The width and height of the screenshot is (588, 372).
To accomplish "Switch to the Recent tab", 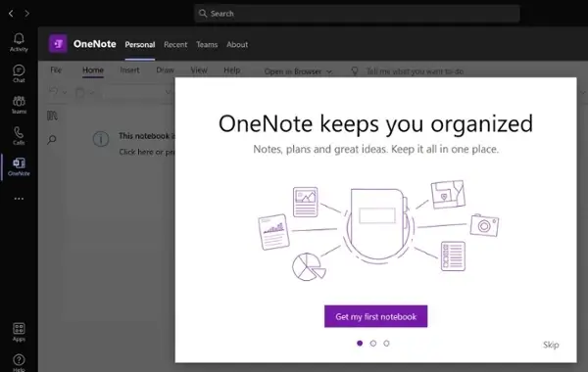I will pyautogui.click(x=175, y=45).
